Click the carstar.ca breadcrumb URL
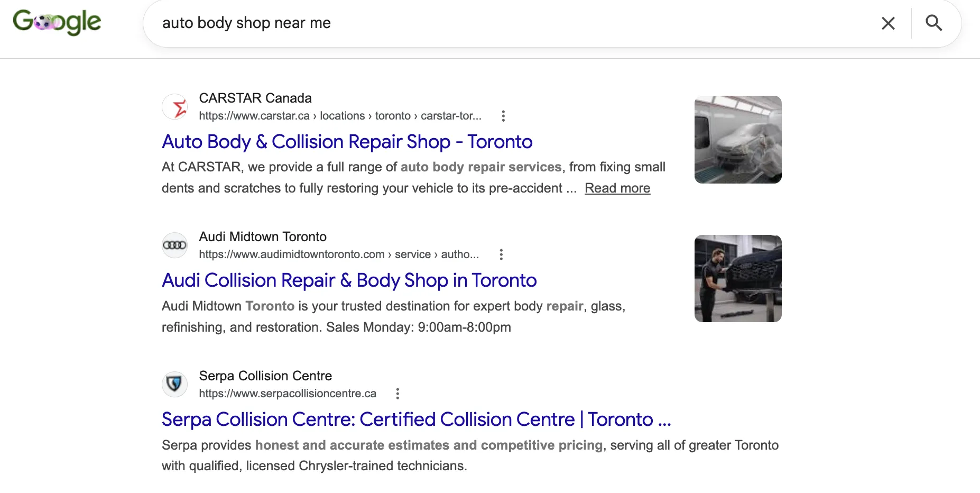Screen dimensions: 980x493 [340, 116]
